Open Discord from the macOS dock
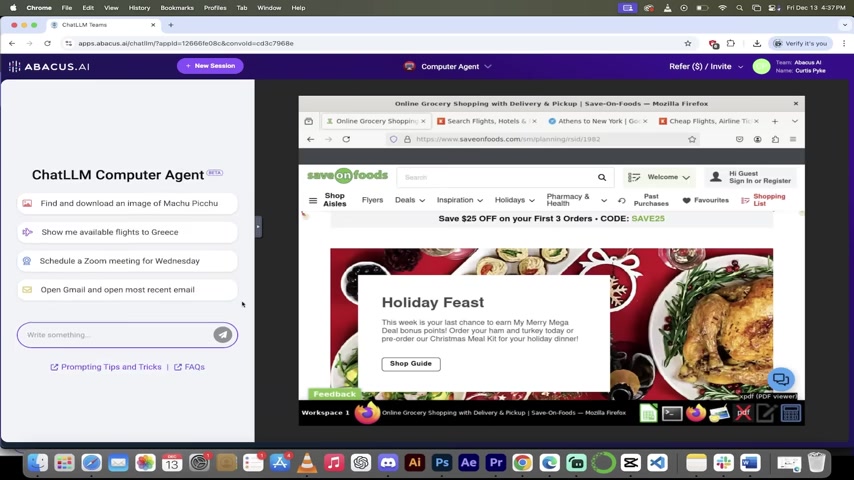This screenshot has height=480, width=854. click(x=388, y=463)
